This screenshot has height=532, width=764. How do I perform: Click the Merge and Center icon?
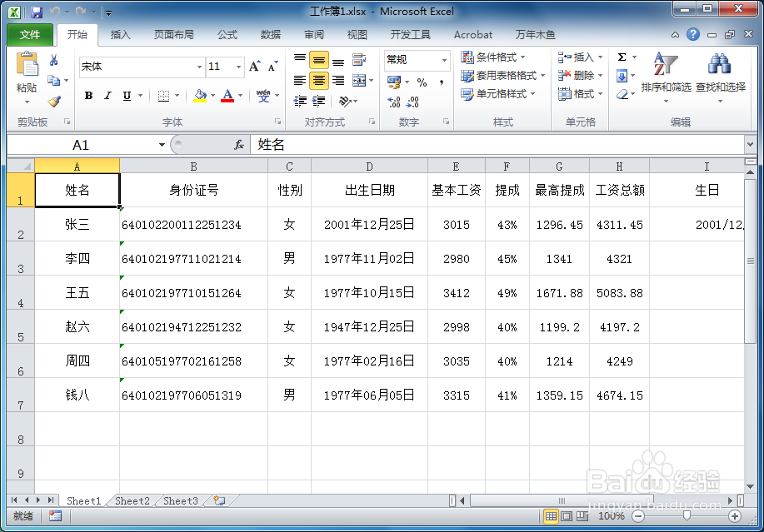(359, 80)
